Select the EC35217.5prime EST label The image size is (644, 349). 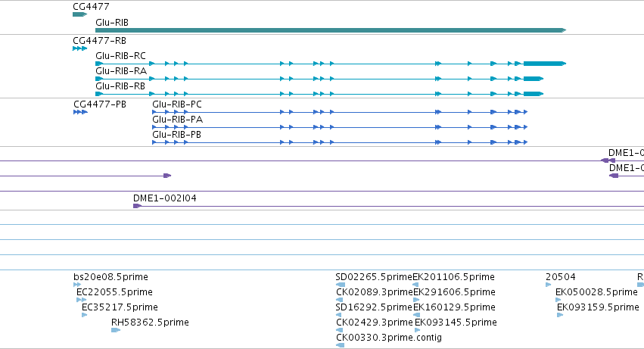pyautogui.click(x=120, y=307)
